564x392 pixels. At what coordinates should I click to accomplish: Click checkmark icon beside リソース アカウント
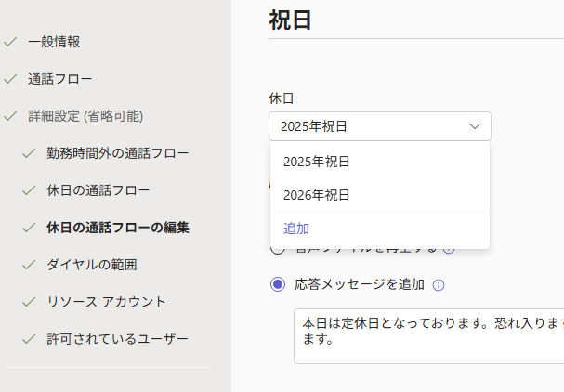[29, 302]
